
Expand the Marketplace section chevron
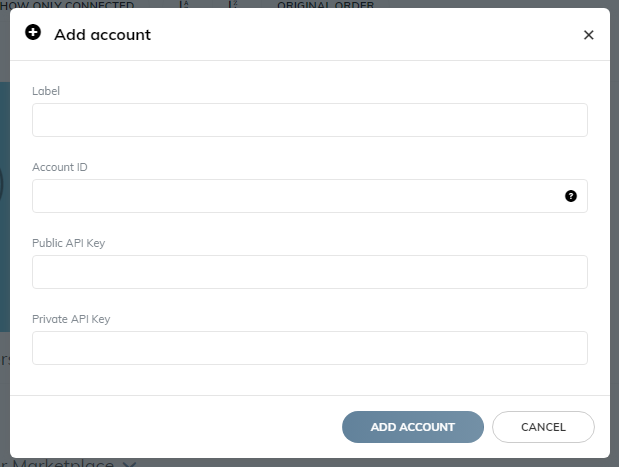click(129, 464)
